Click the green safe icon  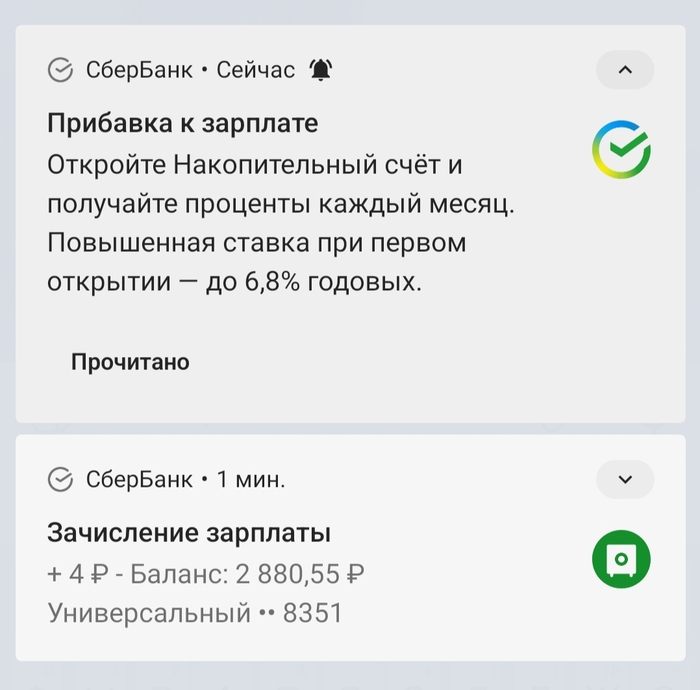[621, 558]
